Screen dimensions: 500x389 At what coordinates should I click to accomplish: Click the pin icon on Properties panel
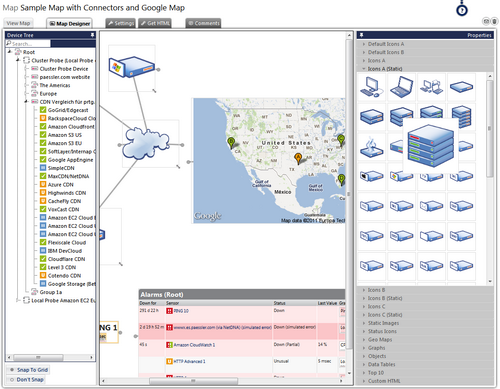click(x=361, y=35)
